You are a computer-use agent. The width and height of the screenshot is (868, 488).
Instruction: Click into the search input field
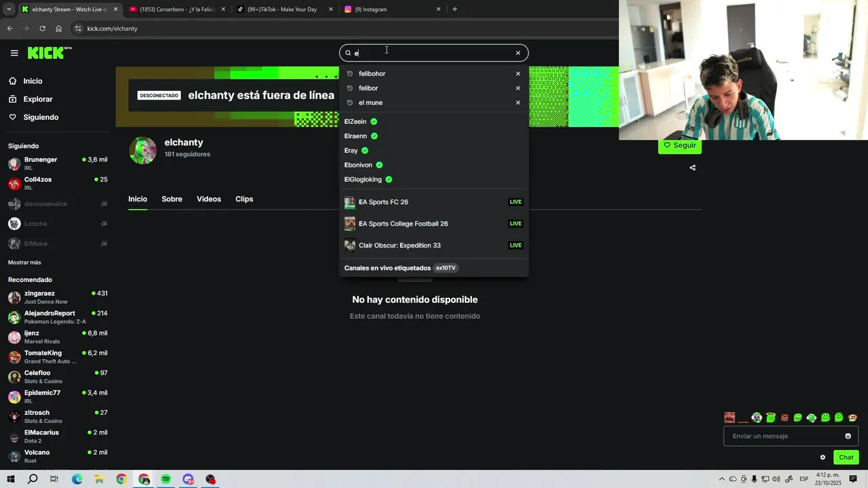[x=433, y=53]
